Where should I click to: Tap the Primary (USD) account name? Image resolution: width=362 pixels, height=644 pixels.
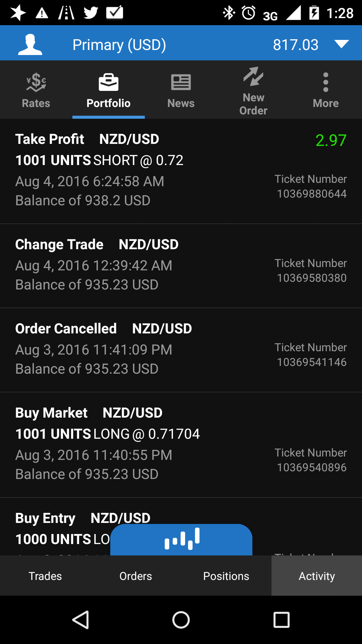click(119, 45)
